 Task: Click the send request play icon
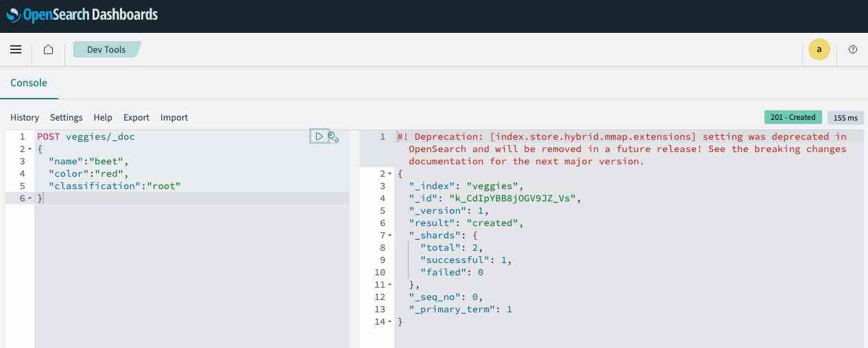319,136
